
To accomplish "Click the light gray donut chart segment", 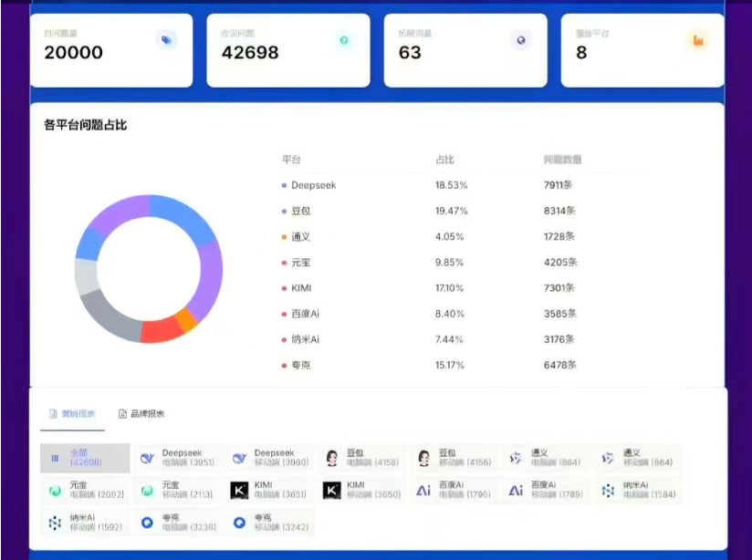I will coord(86,276).
